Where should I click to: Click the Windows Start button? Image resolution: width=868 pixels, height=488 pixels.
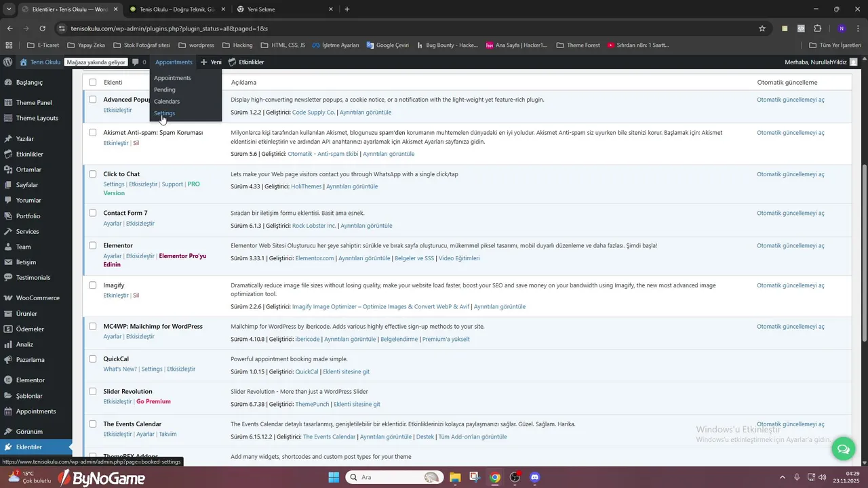coord(334,477)
